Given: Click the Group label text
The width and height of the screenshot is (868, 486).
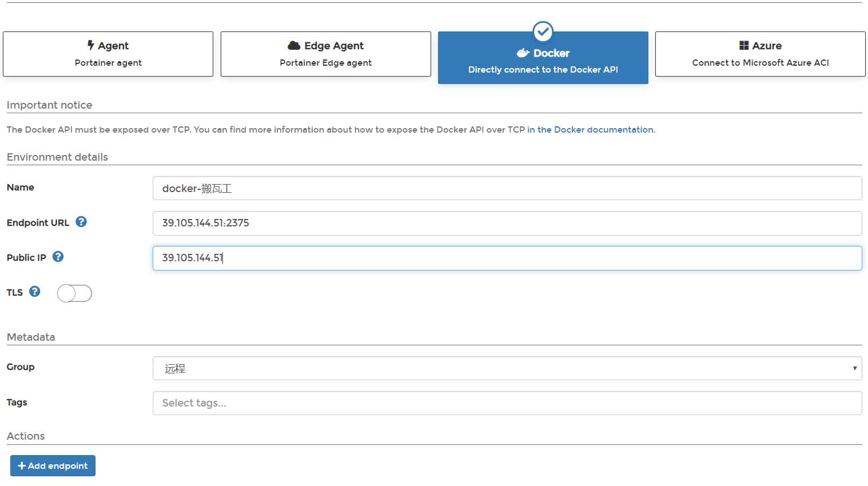Looking at the screenshot, I should 21,367.
